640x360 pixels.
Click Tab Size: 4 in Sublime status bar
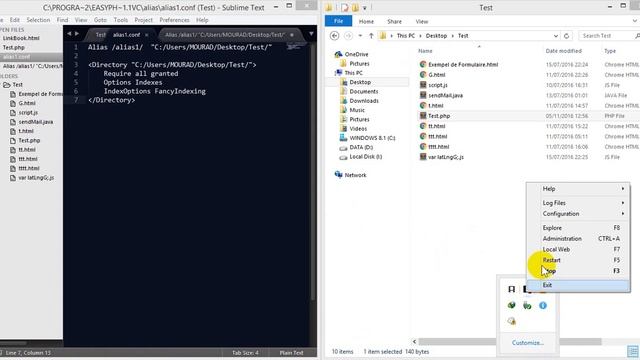tap(245, 353)
